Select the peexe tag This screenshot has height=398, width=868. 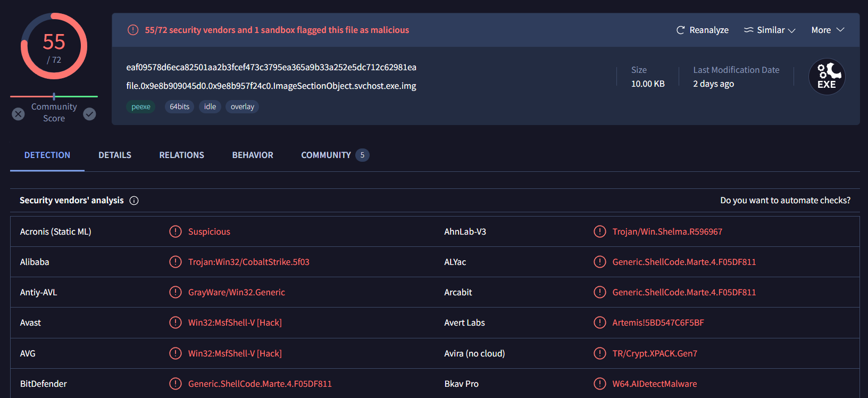pyautogui.click(x=141, y=107)
